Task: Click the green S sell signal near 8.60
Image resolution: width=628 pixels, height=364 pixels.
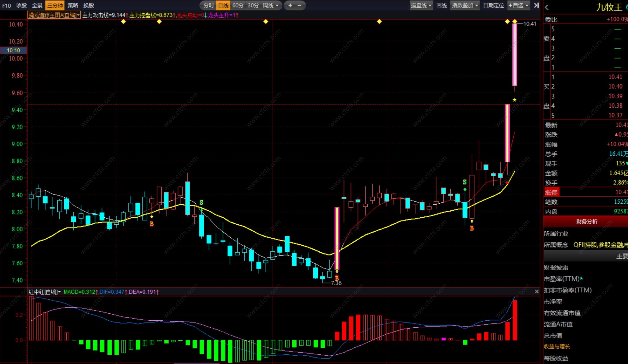Action: pyautogui.click(x=465, y=182)
